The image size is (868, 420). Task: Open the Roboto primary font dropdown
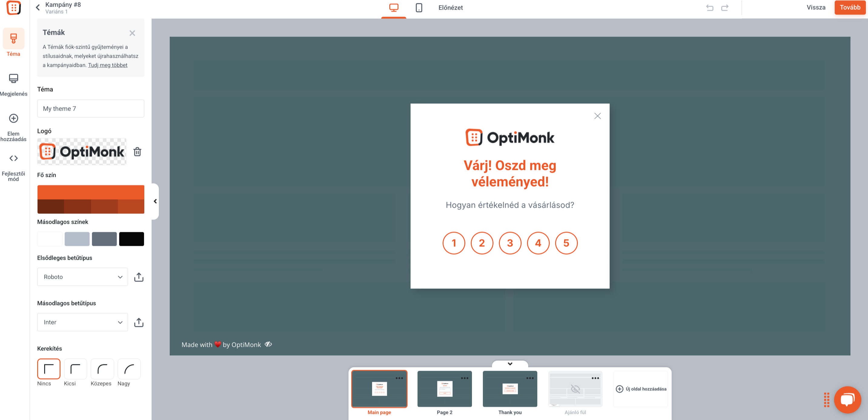tap(83, 277)
